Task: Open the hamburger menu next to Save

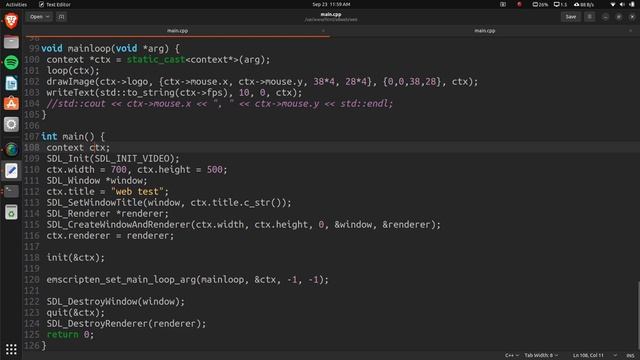Action: [589, 17]
